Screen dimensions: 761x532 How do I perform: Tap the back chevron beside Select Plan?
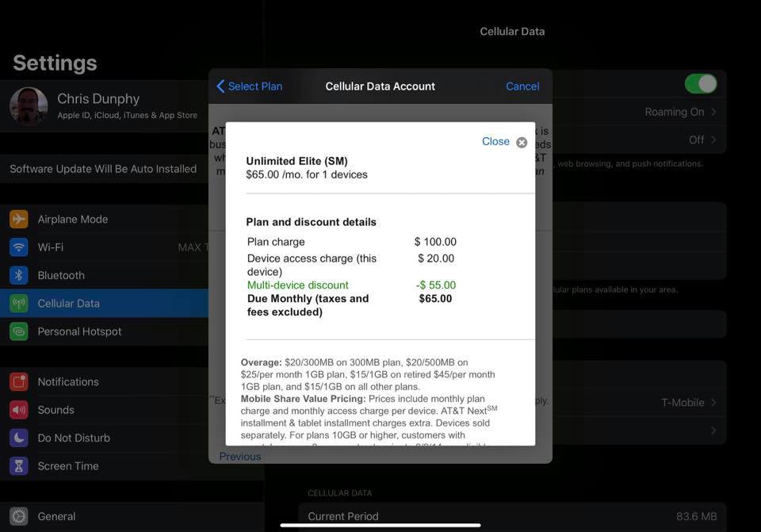click(x=220, y=86)
